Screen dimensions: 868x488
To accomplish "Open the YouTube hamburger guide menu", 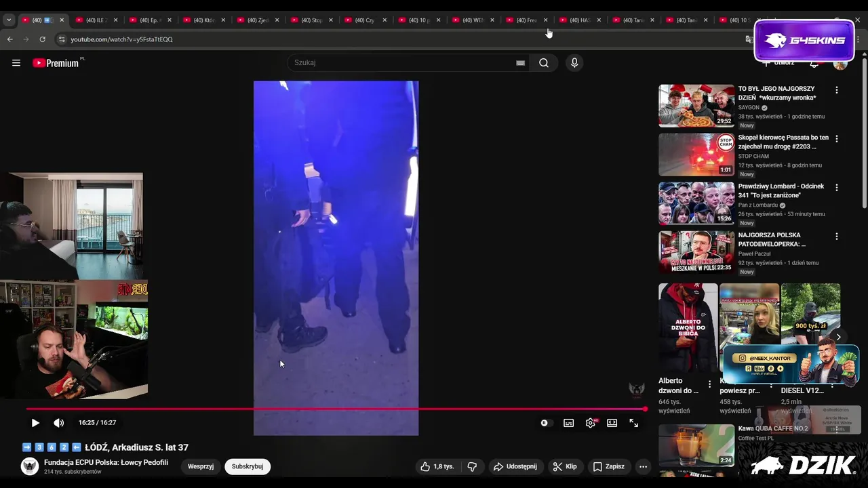I will point(16,63).
